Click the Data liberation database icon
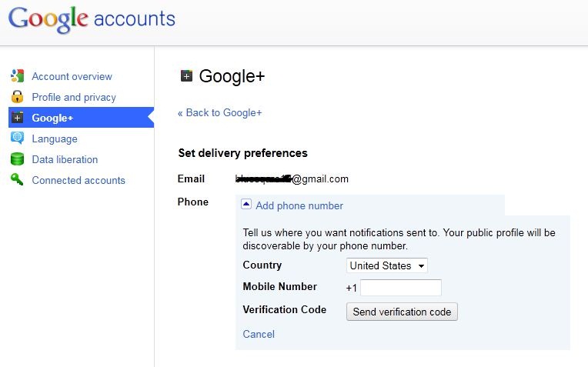The width and height of the screenshot is (588, 367). [17, 159]
